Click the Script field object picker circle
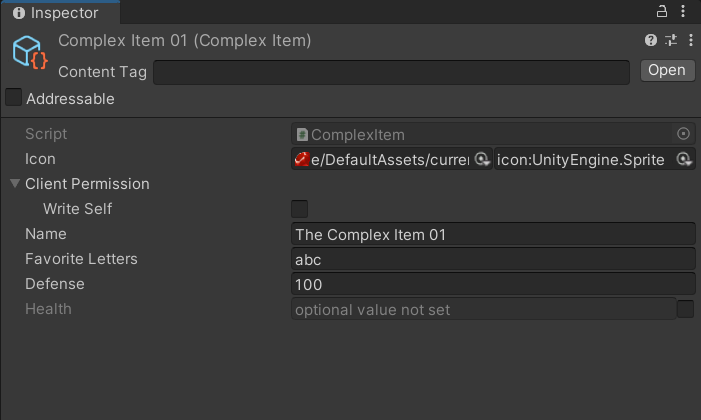The height and width of the screenshot is (420, 701). point(684,134)
